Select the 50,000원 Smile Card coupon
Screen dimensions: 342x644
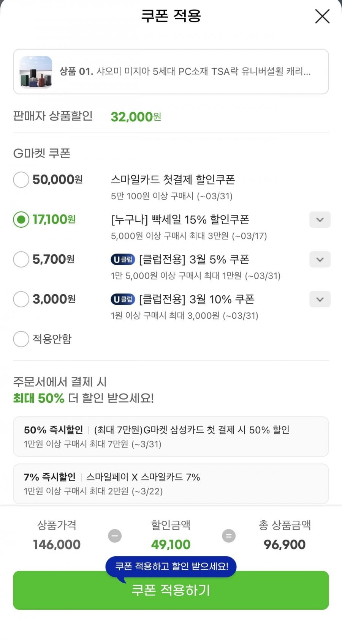click(21, 180)
